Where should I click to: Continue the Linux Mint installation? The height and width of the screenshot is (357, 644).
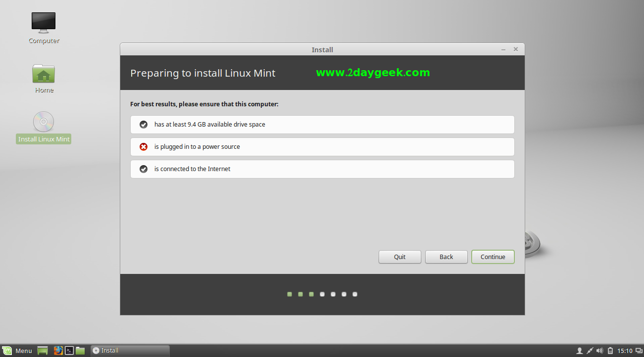coord(493,257)
